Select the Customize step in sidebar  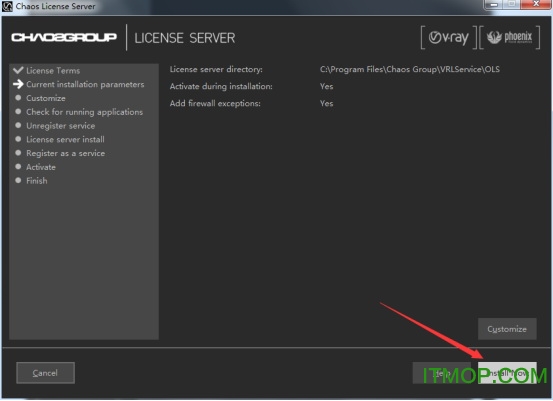[x=46, y=98]
